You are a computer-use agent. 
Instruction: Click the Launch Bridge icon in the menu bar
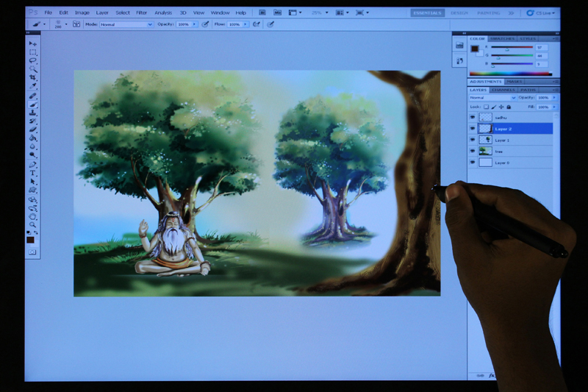tap(262, 13)
